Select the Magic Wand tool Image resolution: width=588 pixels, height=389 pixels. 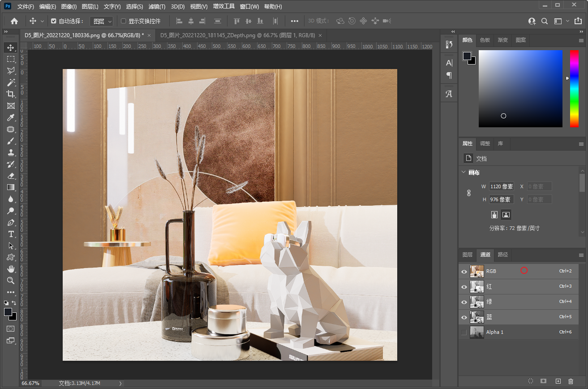pyautogui.click(x=11, y=82)
